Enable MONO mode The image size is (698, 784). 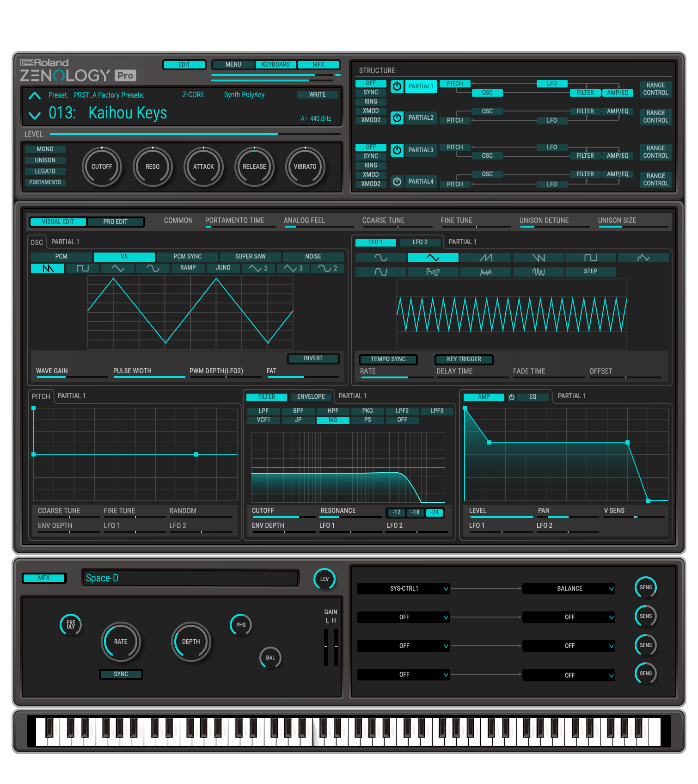click(x=45, y=149)
